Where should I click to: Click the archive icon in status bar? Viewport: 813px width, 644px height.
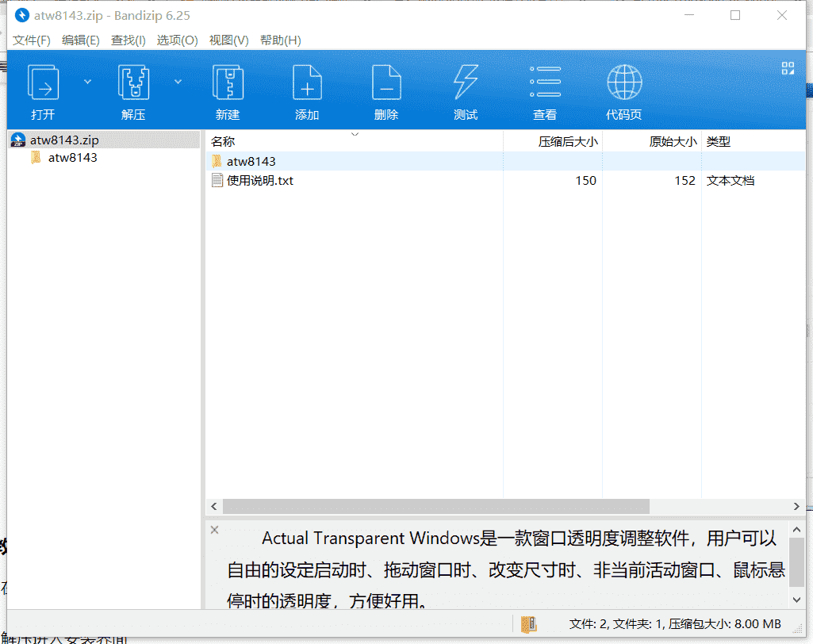(529, 624)
